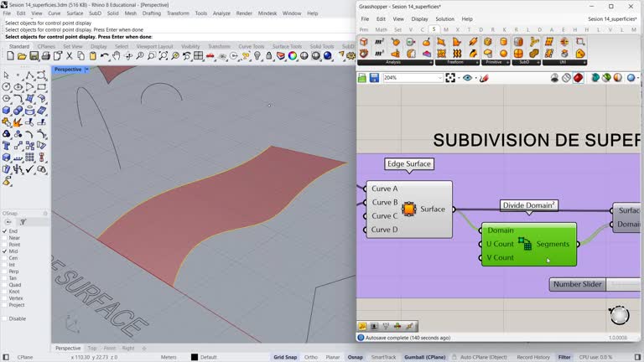Toggle the Disable osnap checkbox
Image resolution: width=644 pixels, height=362 pixels.
click(4, 318)
